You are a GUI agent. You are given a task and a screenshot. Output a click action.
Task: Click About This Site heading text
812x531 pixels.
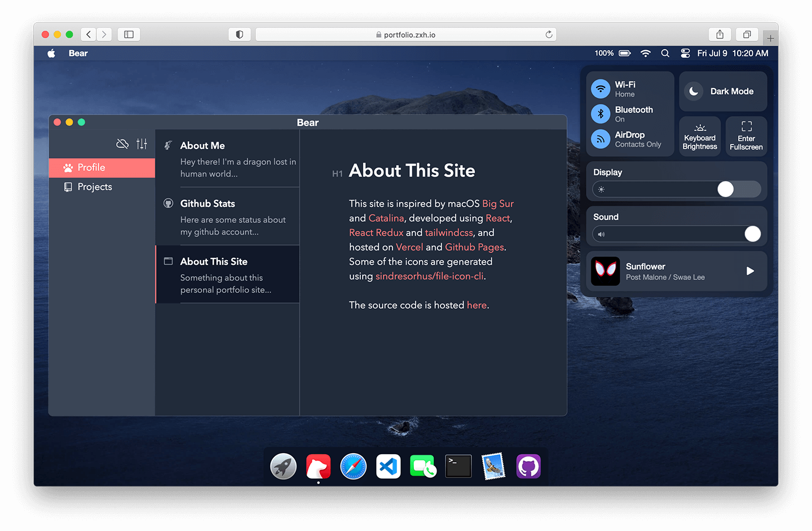pos(412,171)
